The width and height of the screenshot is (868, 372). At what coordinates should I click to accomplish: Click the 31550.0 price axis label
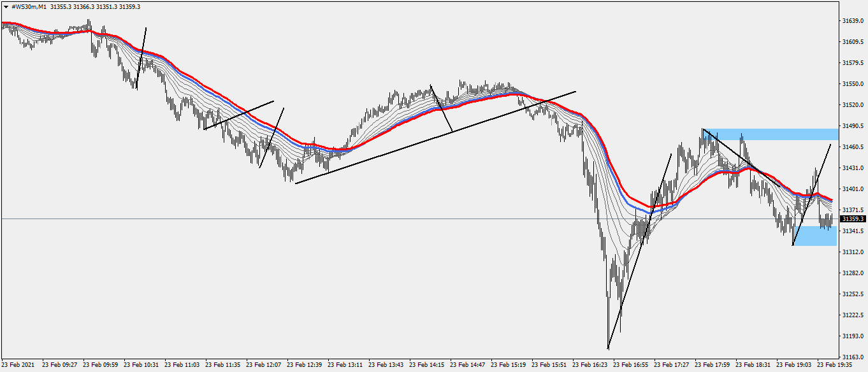pos(853,84)
